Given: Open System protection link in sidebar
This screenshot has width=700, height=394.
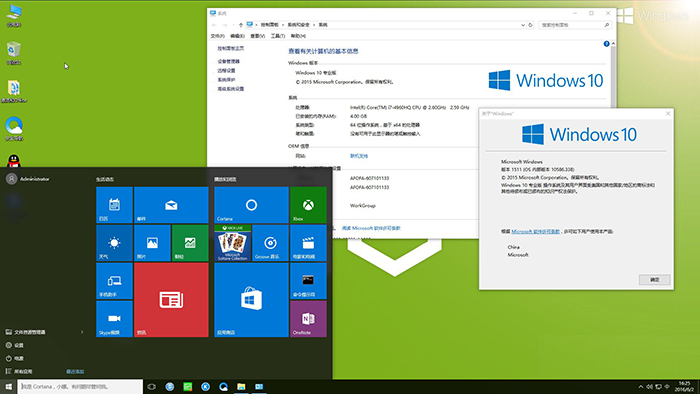Looking at the screenshot, I should click(x=226, y=80).
